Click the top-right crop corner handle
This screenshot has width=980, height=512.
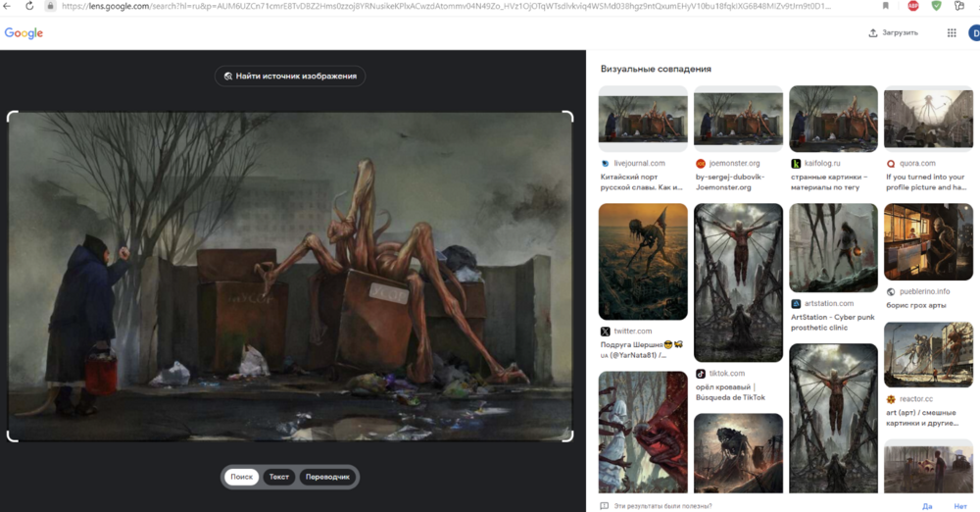point(568,117)
